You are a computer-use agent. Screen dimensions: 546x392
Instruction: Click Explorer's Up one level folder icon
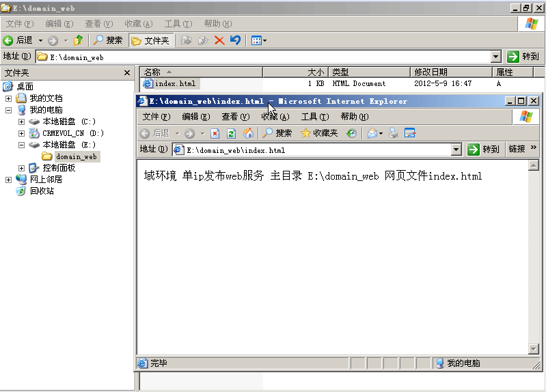(x=79, y=40)
